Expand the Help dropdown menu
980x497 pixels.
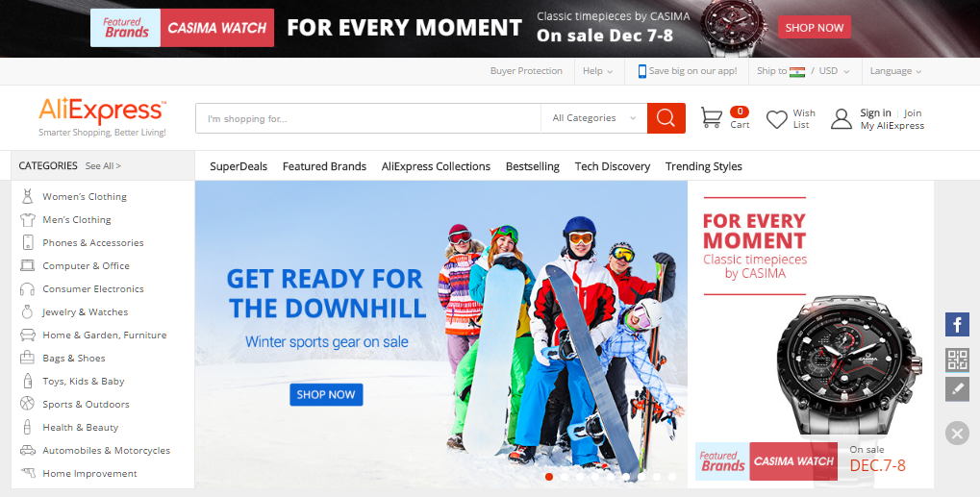pos(597,71)
